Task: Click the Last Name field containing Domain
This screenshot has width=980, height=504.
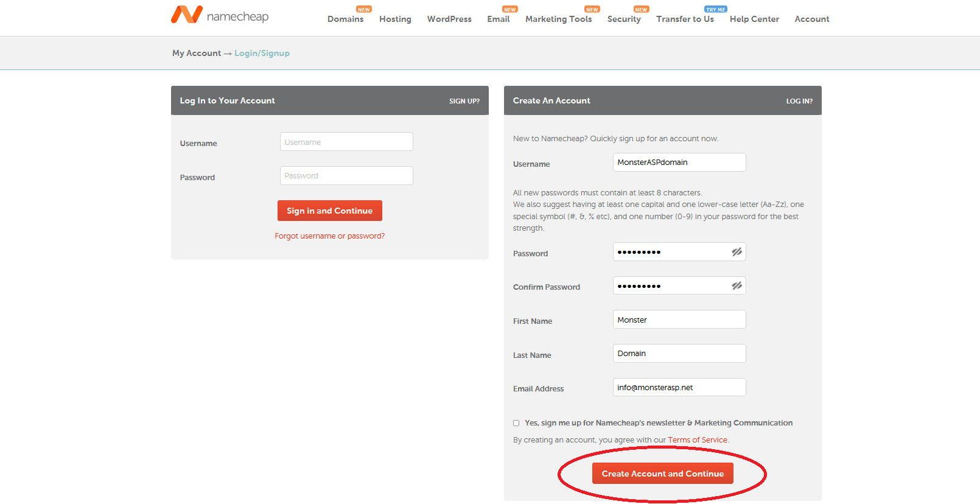Action: click(679, 354)
